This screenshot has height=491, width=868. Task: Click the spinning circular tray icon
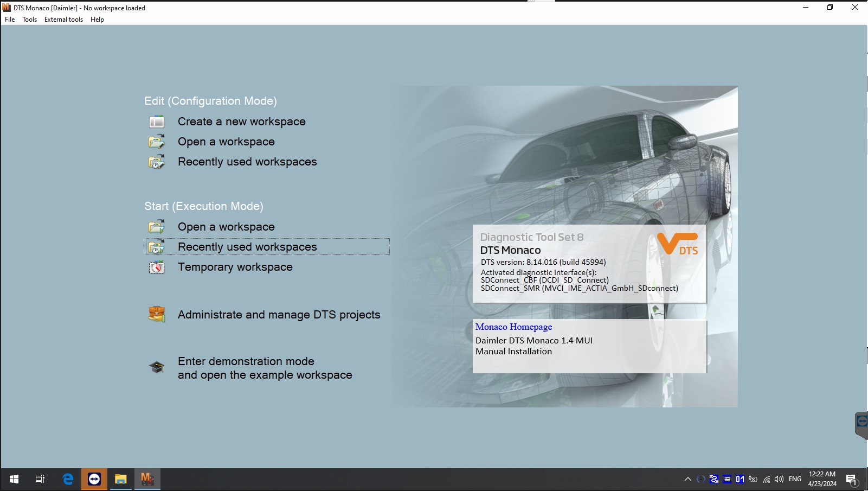(701, 479)
